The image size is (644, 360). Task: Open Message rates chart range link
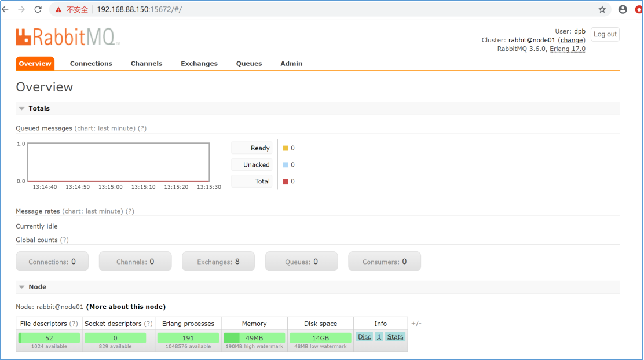pos(93,211)
